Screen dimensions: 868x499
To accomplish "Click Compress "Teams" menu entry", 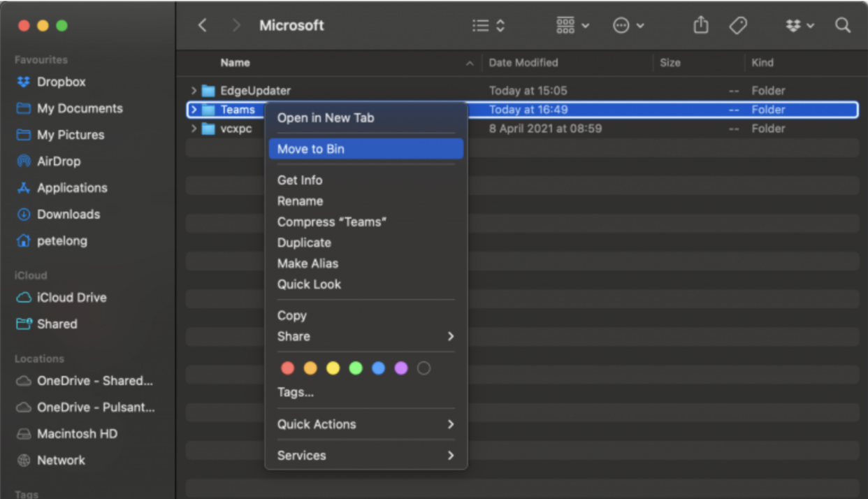I will click(x=332, y=222).
